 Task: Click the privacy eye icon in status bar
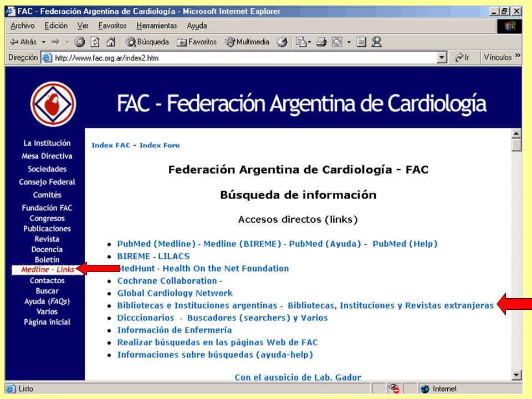(x=394, y=388)
